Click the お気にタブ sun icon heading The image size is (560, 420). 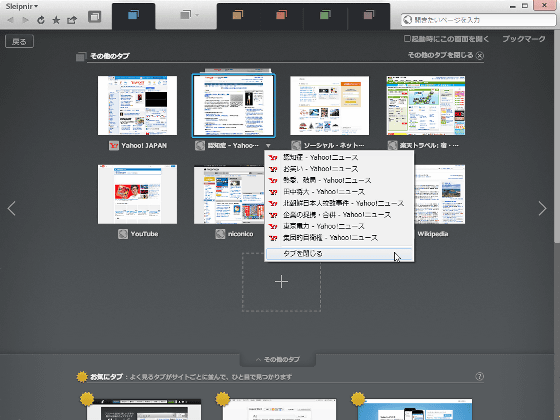click(x=82, y=377)
